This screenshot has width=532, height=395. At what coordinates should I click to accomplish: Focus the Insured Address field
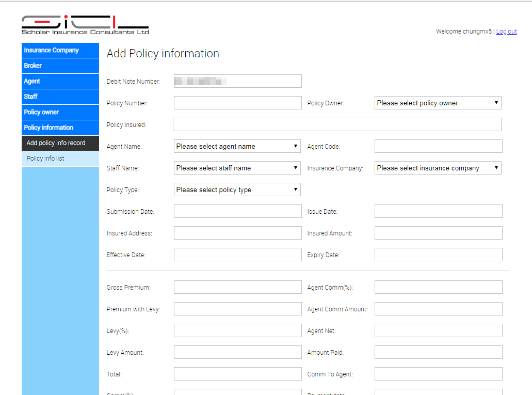(x=237, y=233)
